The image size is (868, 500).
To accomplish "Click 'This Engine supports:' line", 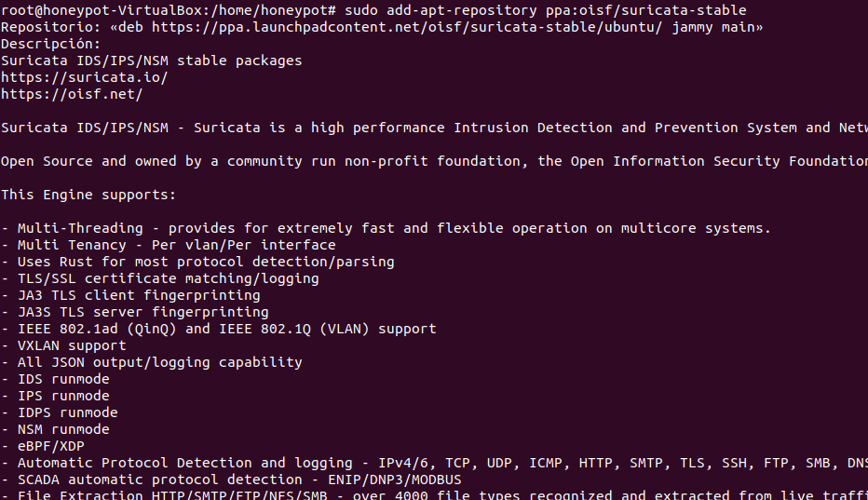I will click(88, 195).
